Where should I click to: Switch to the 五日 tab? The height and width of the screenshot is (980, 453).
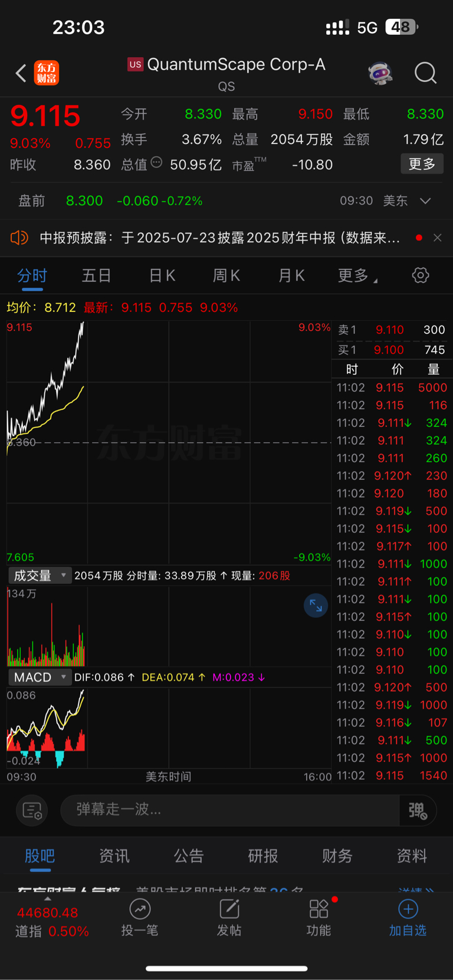click(x=97, y=275)
